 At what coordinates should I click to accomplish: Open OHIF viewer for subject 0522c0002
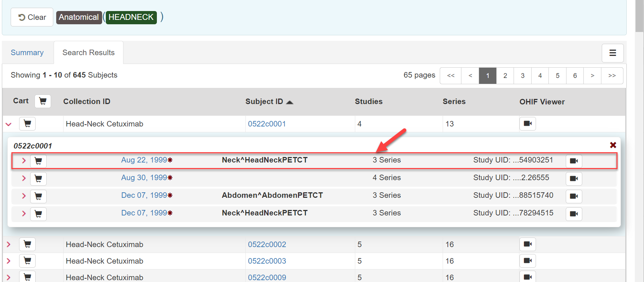point(528,244)
